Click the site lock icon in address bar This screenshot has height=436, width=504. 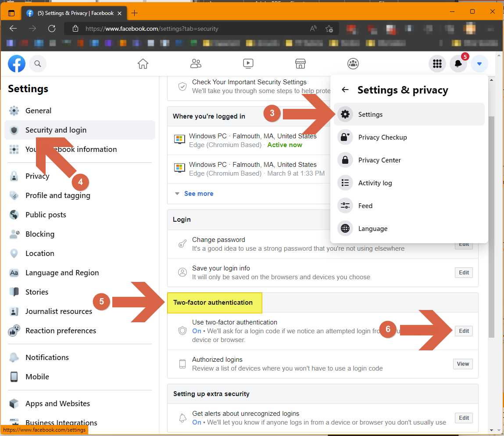(75, 28)
